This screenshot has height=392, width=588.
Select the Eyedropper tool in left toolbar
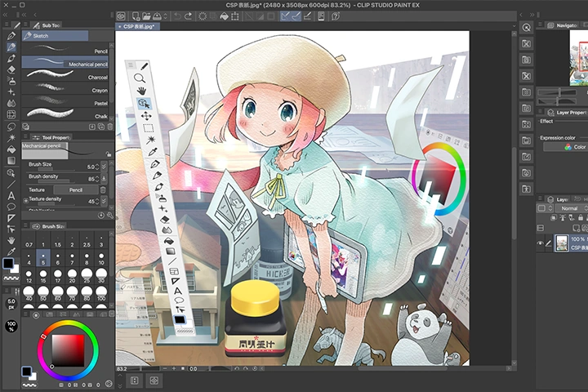click(x=11, y=252)
